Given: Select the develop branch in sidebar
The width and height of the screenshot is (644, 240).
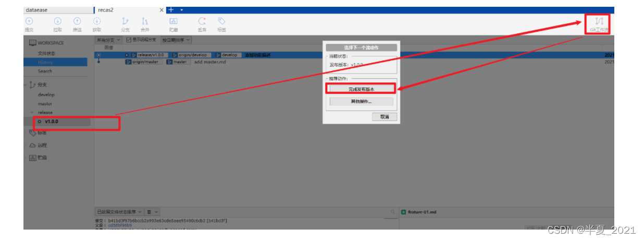Looking at the screenshot, I should pos(46,95).
